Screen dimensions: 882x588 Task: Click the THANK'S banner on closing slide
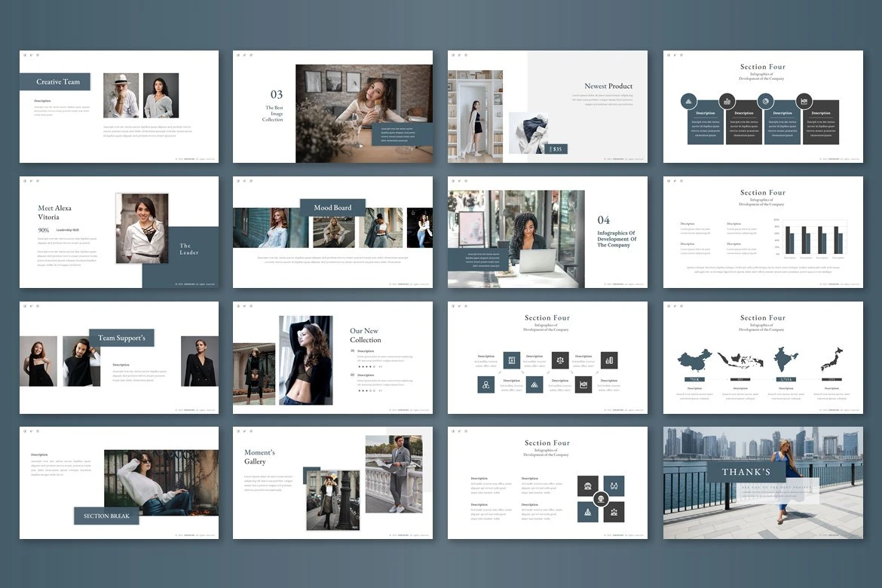tap(746, 472)
